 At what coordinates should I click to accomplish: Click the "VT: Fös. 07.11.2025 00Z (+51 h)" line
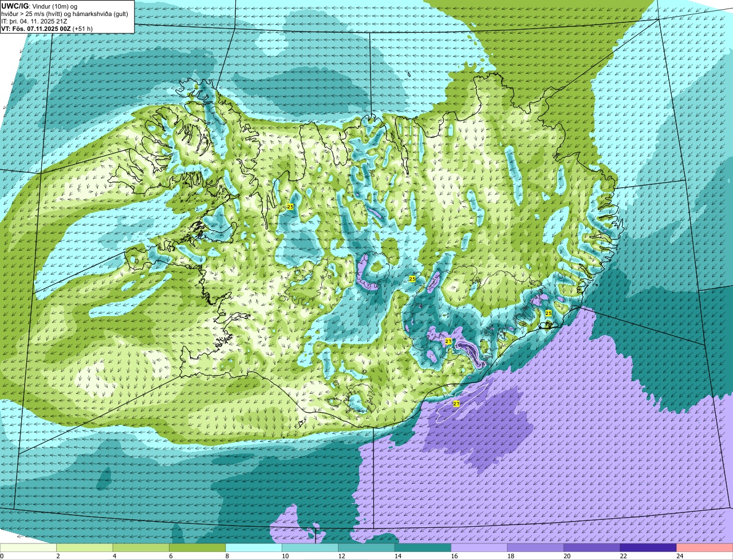48,29
